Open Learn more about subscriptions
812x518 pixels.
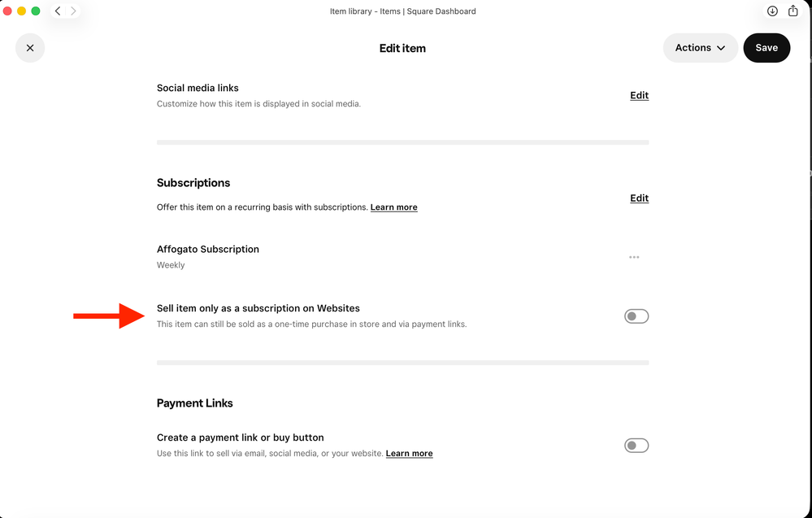pos(393,207)
